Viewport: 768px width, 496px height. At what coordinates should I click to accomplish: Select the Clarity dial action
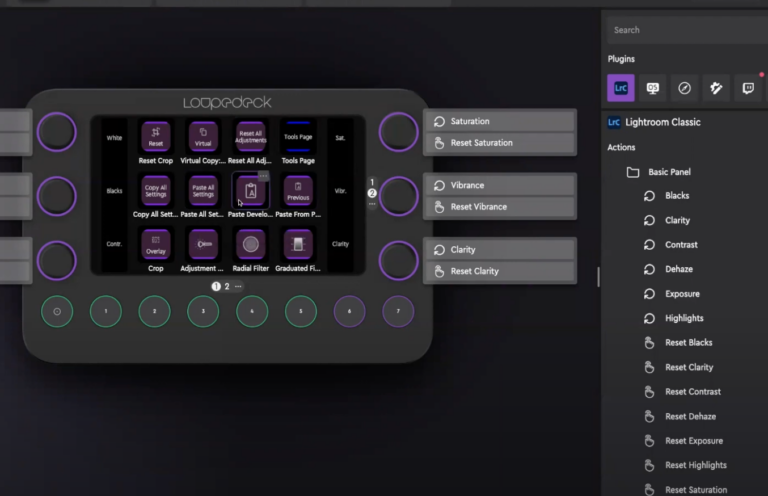[x=500, y=250]
